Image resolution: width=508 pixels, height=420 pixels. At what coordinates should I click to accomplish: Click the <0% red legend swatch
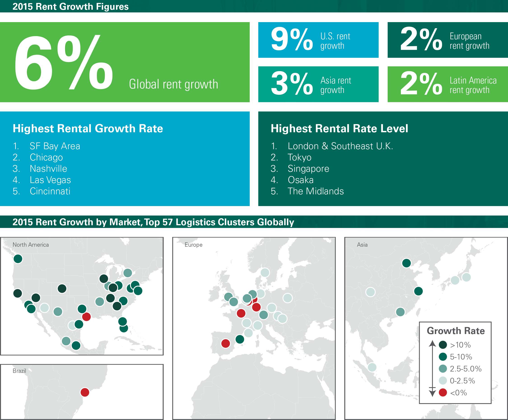coord(443,392)
